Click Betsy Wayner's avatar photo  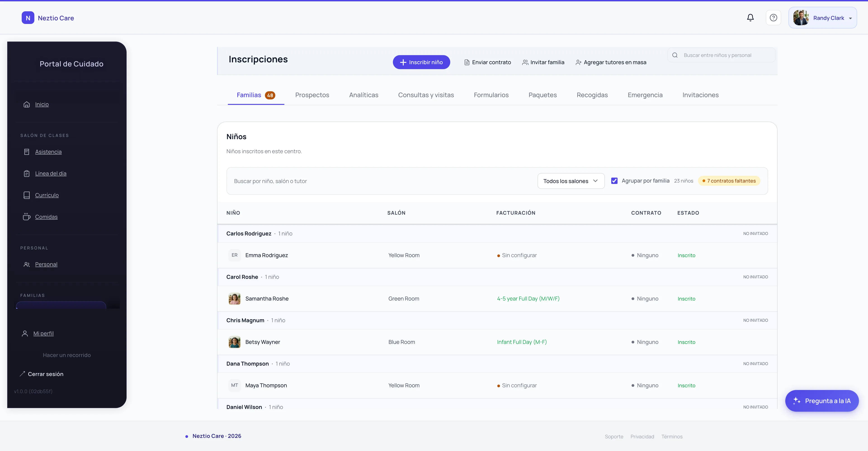coord(234,342)
